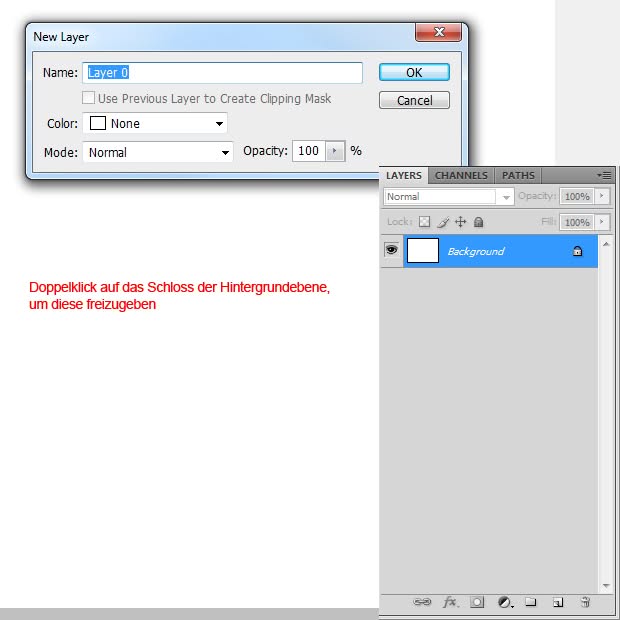This screenshot has width=620, height=620.
Task: Click the Name field containing Layer 0
Action: point(222,73)
